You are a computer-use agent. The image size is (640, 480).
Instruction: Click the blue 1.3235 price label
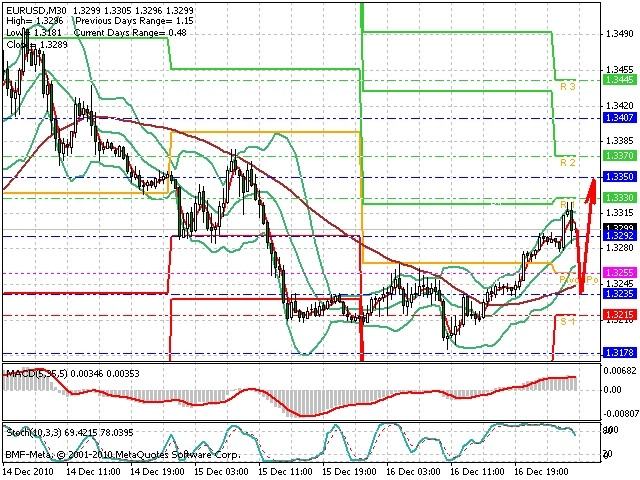coord(620,293)
